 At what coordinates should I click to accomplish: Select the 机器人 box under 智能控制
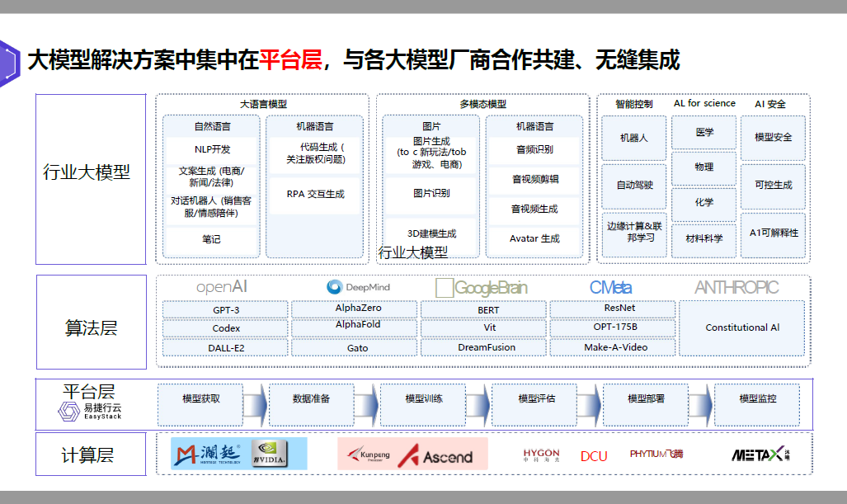[x=634, y=139]
